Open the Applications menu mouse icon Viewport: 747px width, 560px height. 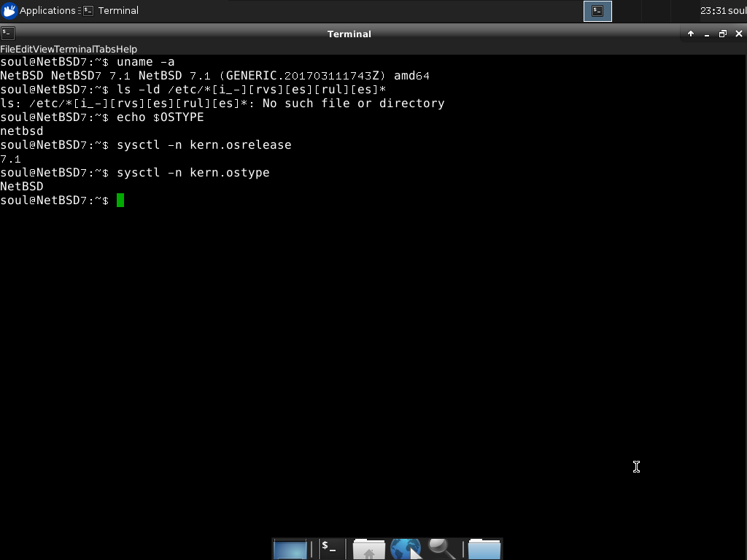(9, 10)
